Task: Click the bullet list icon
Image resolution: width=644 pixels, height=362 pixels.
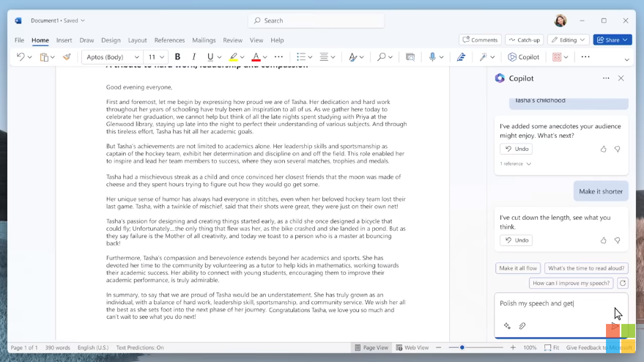Action: click(x=301, y=57)
